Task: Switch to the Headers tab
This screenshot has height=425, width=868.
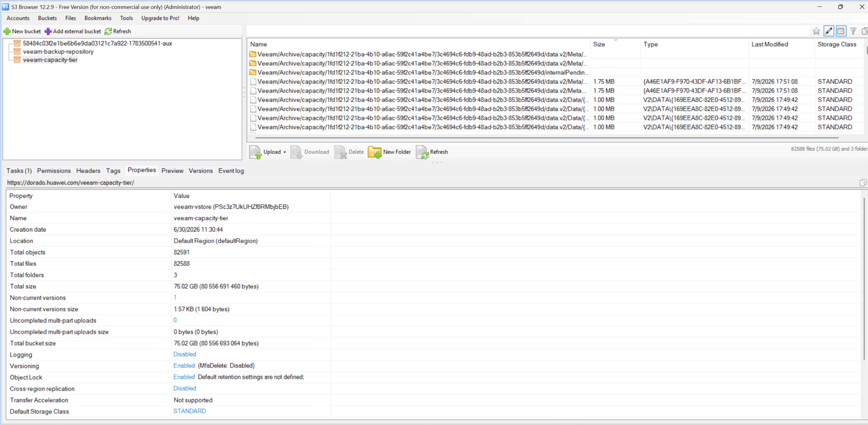Action: coord(88,171)
